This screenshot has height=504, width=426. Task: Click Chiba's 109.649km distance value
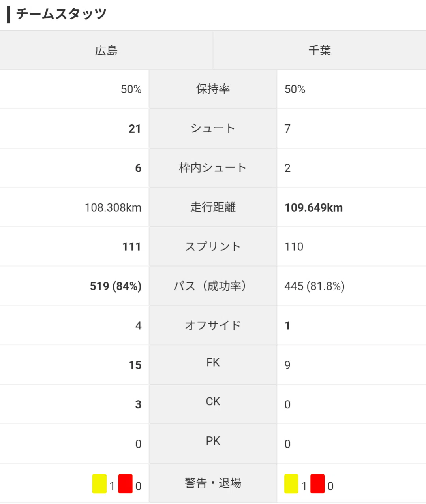[313, 208]
